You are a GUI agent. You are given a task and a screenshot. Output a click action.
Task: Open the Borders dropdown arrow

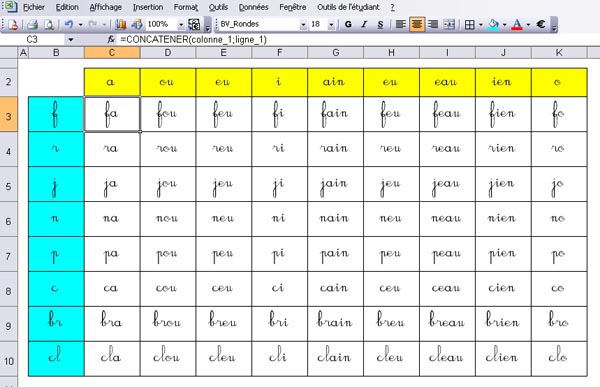[x=481, y=25]
